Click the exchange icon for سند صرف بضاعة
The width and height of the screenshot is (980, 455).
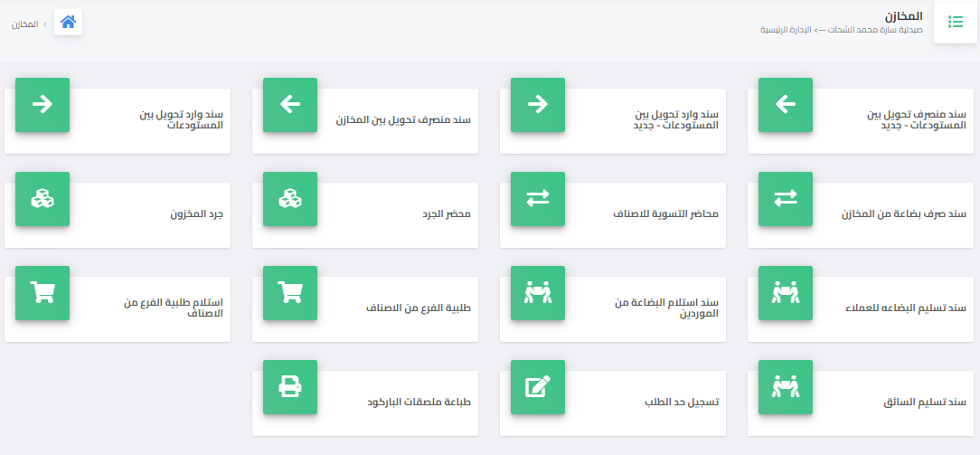[786, 199]
